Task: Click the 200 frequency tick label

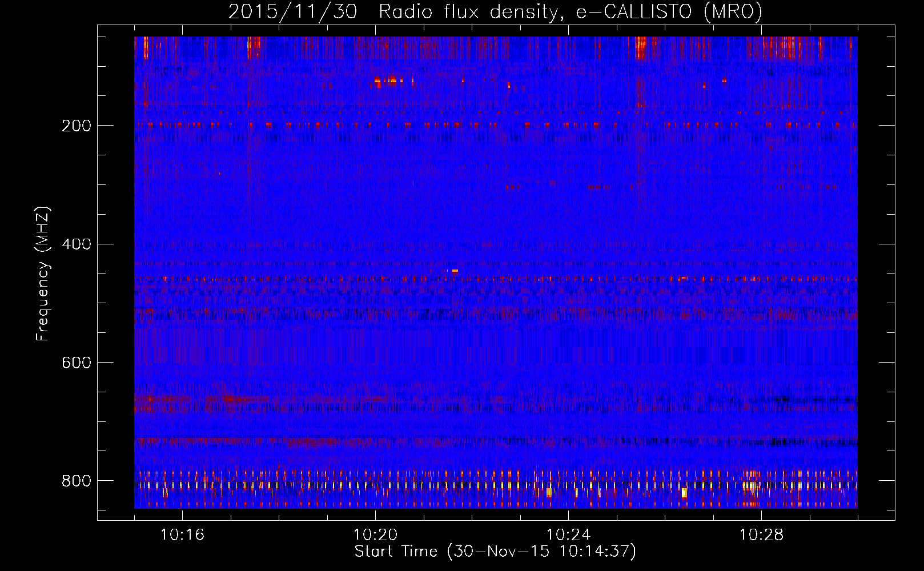Action: coord(76,126)
